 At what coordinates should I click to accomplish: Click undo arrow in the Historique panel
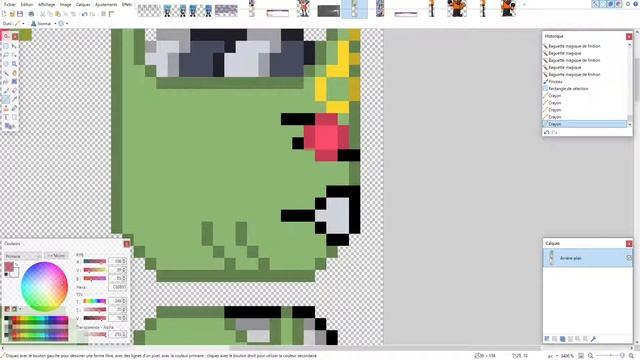click(547, 132)
